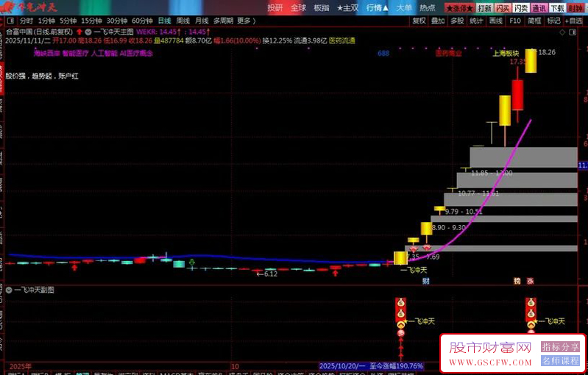588x375 pixels.
Task: Click the gold chevron coin in the right sub-chart signal
Action: (x=531, y=324)
